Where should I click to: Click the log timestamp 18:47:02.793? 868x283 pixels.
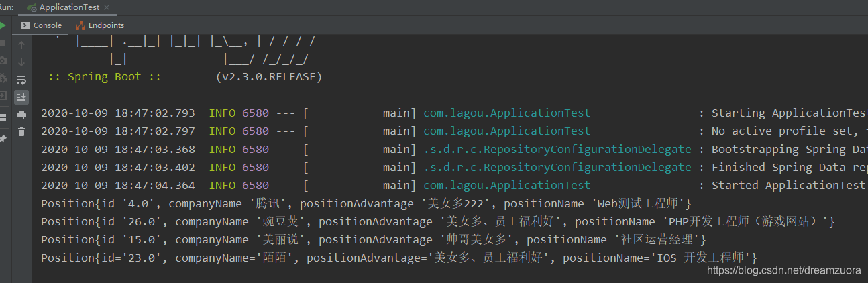[x=155, y=113]
